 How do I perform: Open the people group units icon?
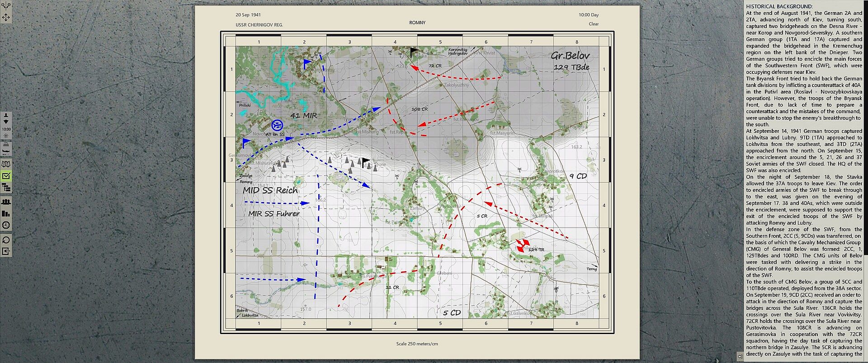[6, 202]
